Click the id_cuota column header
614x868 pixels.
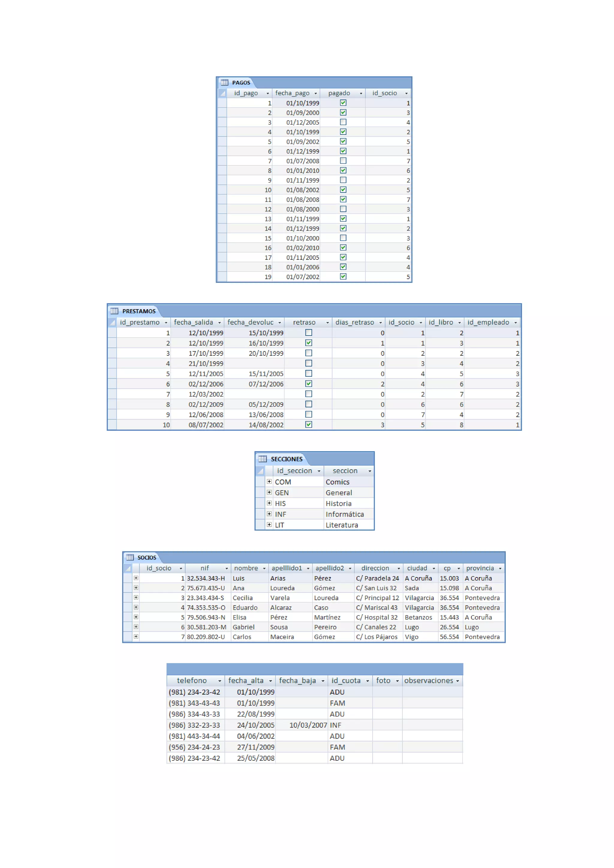tap(346, 680)
